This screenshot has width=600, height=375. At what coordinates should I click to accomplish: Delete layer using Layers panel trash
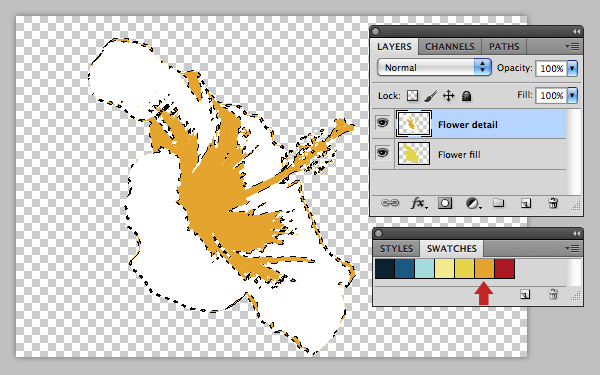pyautogui.click(x=553, y=203)
